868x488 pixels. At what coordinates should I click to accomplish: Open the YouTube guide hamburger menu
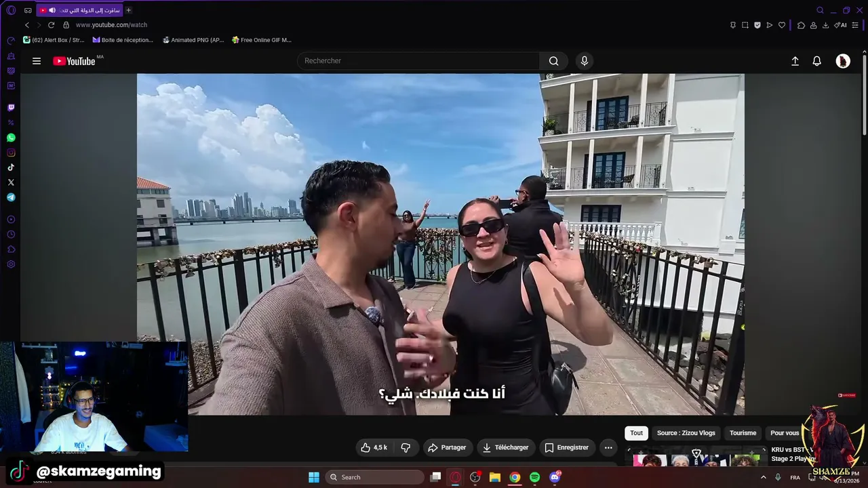point(37,61)
